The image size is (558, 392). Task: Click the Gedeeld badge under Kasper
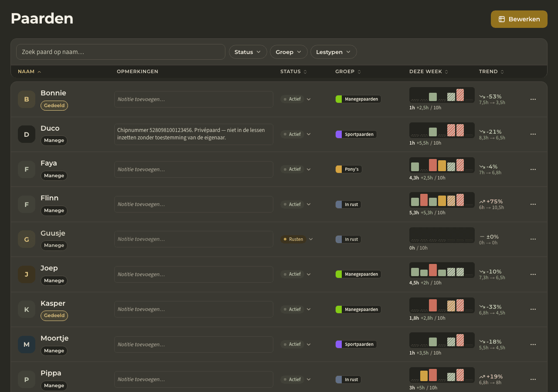(x=54, y=315)
